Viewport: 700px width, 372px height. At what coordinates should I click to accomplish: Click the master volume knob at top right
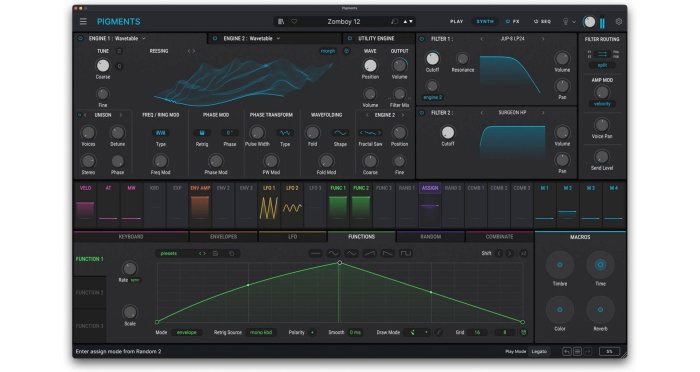[589, 21]
